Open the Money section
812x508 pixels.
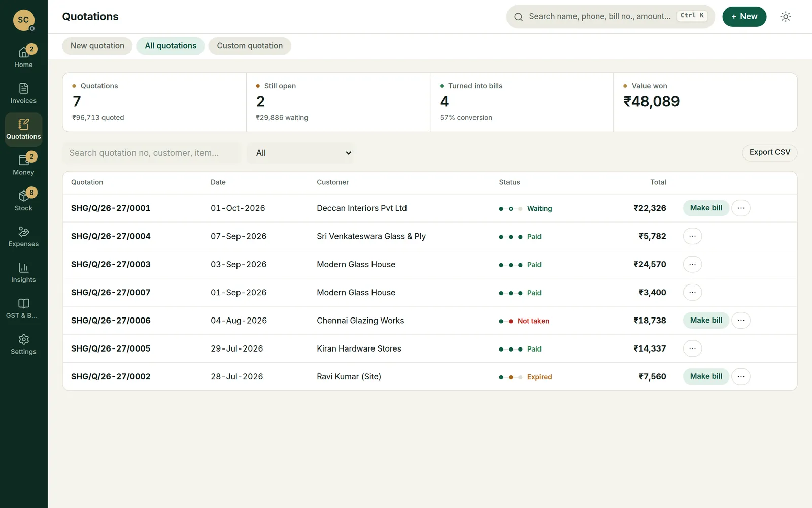click(23, 165)
